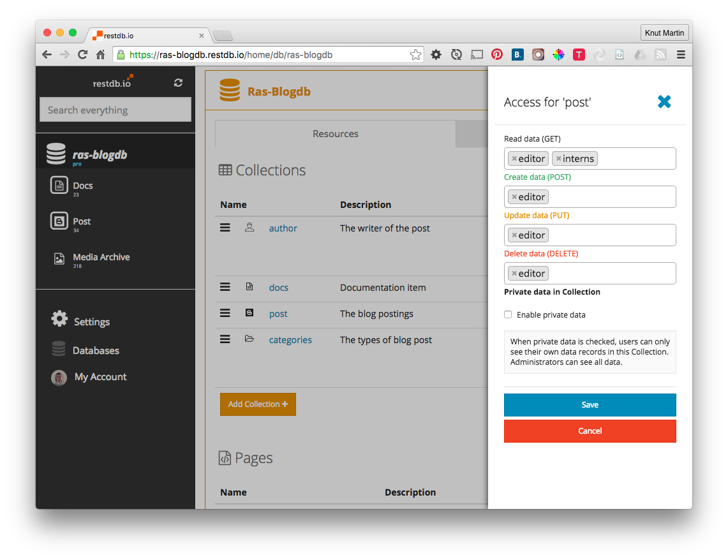Open the categories collection link
Image resolution: width=728 pixels, height=560 pixels.
click(x=291, y=340)
